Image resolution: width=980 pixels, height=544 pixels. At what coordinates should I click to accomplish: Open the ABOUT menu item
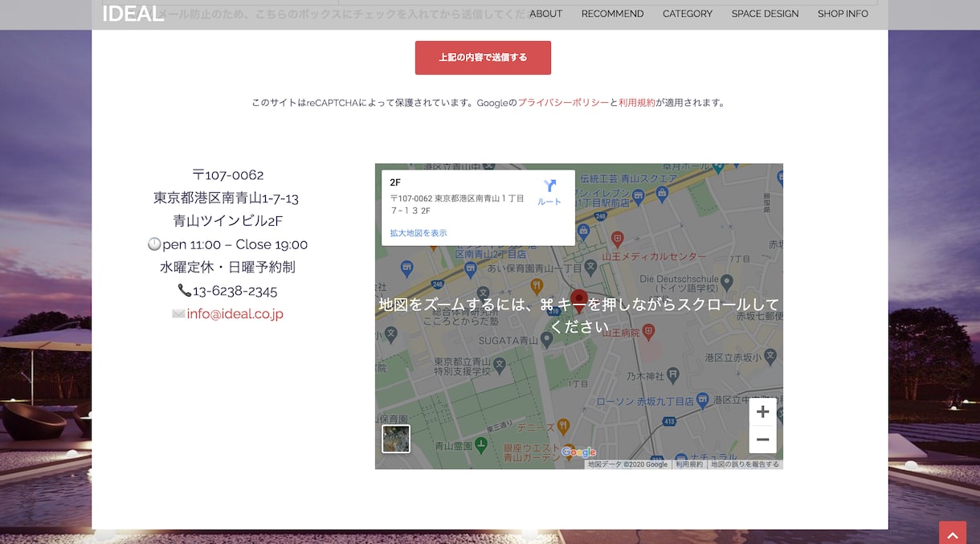click(x=546, y=14)
